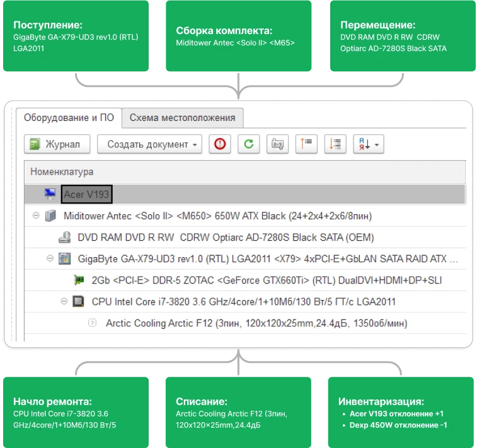Click the Журнал green book icon
The height and width of the screenshot is (448, 477).
pos(35,144)
